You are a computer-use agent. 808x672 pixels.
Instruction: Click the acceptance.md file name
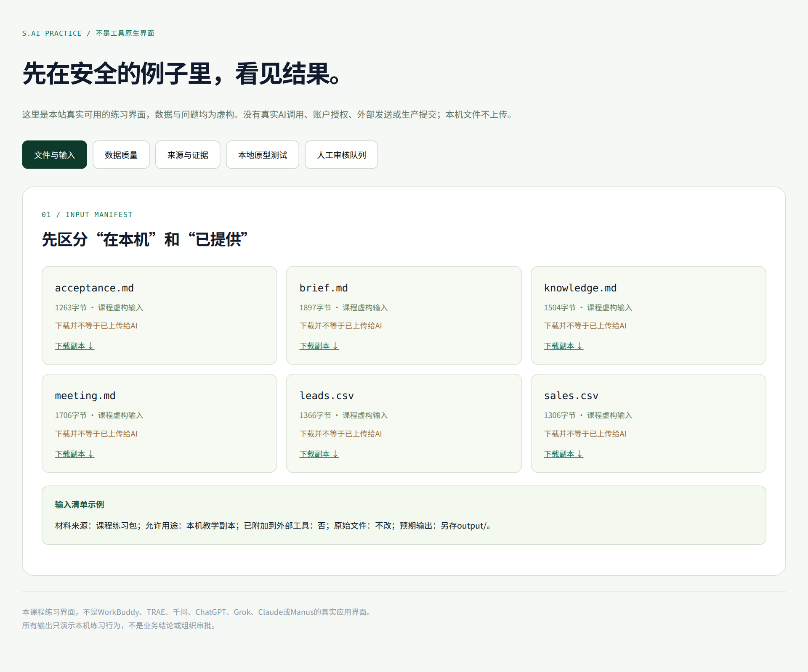point(94,288)
